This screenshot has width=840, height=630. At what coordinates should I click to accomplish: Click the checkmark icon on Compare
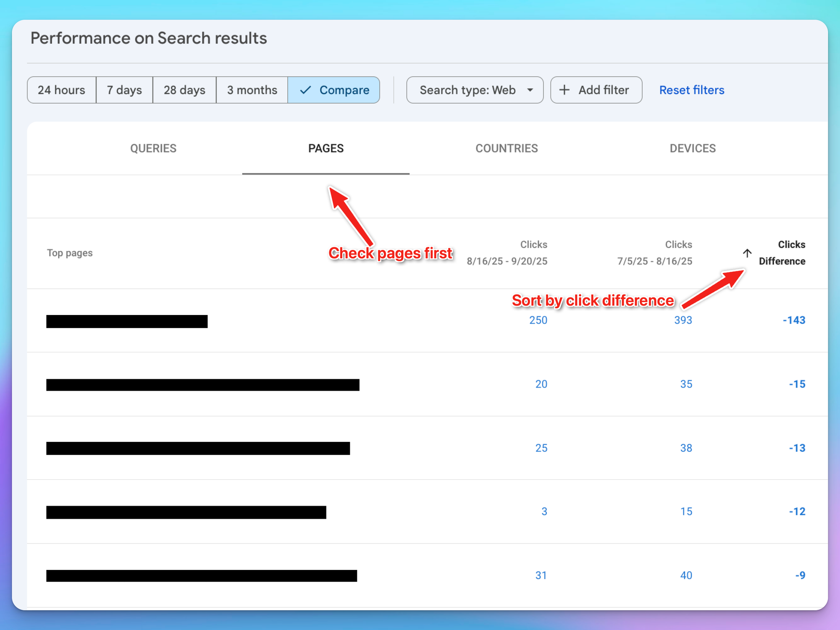coord(305,90)
